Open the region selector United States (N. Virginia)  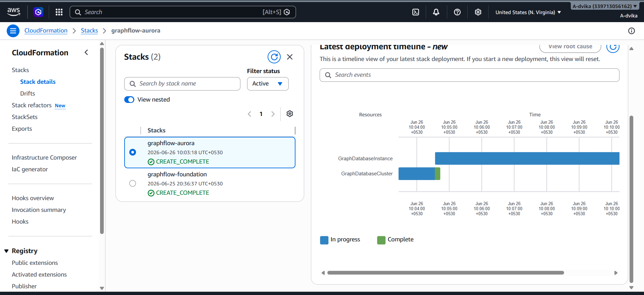tap(528, 12)
